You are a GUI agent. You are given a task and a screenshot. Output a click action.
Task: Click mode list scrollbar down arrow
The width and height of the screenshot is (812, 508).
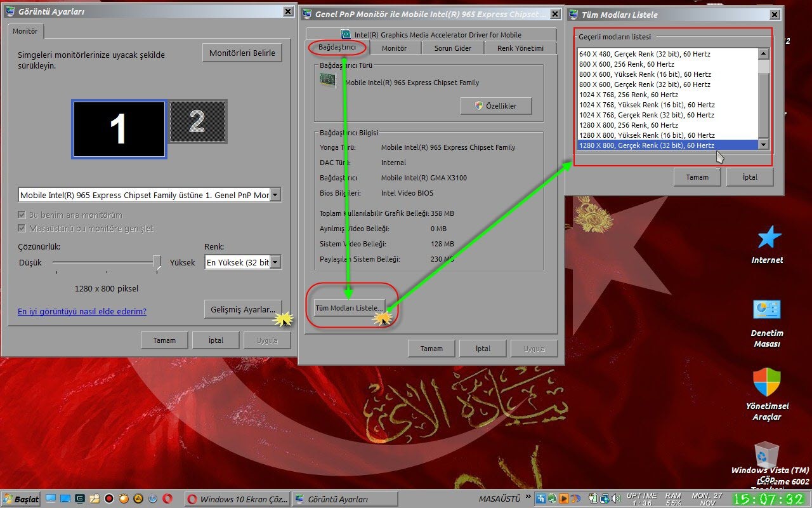pyautogui.click(x=764, y=145)
